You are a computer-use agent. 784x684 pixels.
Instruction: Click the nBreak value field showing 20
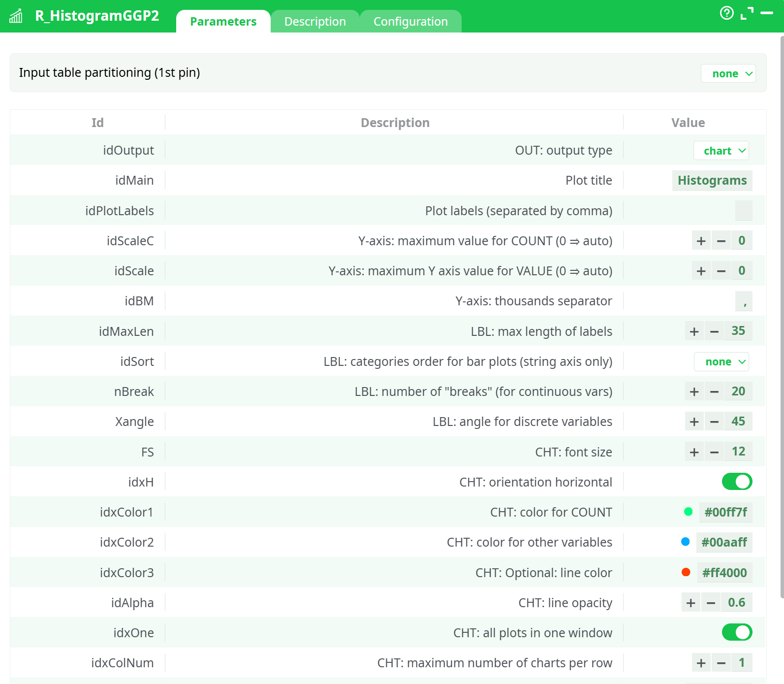click(738, 391)
